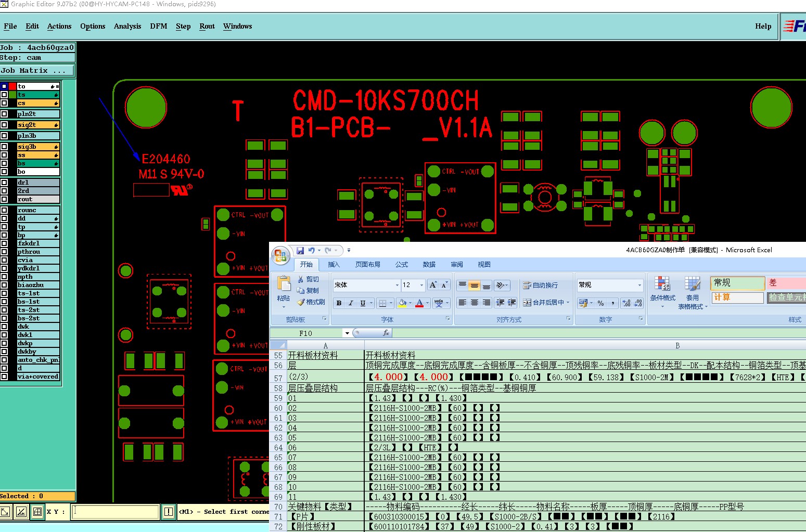Toggle Italic formatting in Excel
The height and width of the screenshot is (532, 806).
351,303
